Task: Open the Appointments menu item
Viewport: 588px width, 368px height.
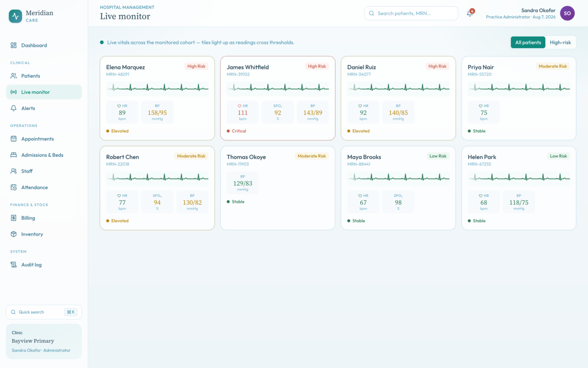Action: point(44,139)
